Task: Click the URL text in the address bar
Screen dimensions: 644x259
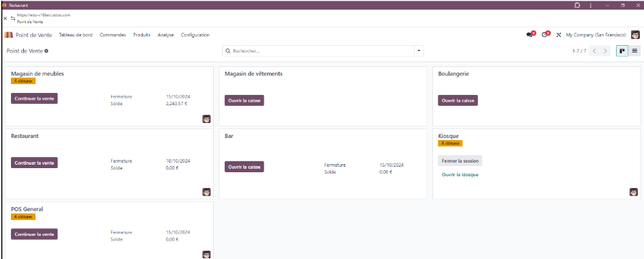Action: [44, 15]
